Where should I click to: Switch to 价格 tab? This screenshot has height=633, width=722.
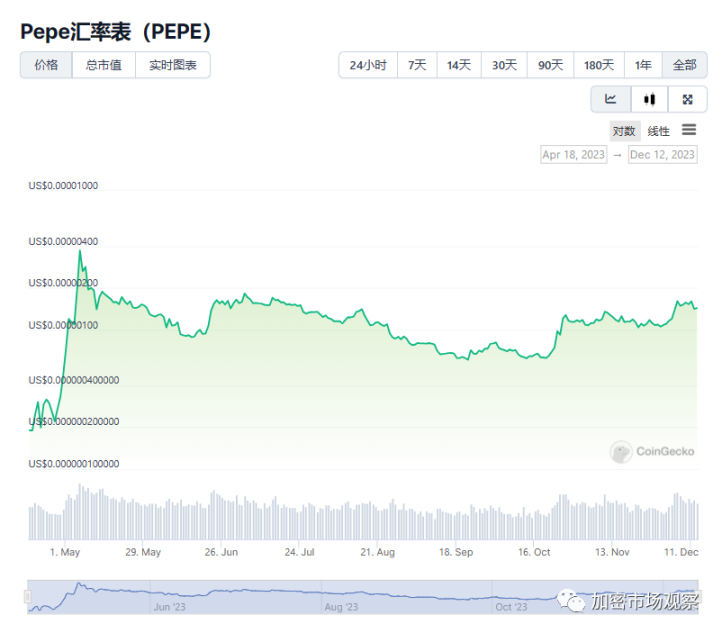click(x=46, y=65)
